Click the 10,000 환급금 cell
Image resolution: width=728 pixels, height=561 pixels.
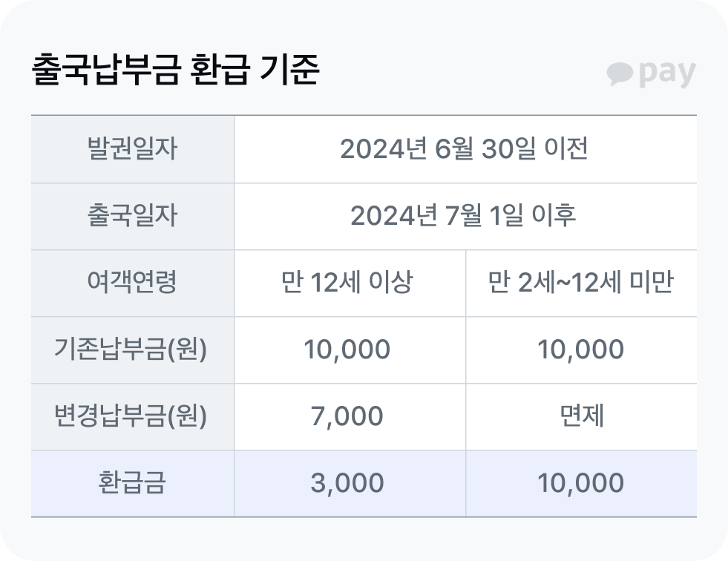tap(580, 483)
